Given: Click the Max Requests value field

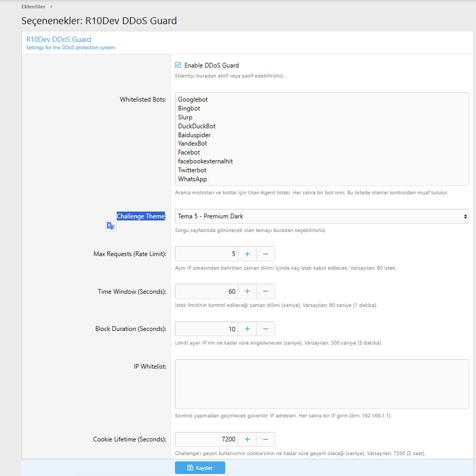Looking at the screenshot, I should coord(206,254).
